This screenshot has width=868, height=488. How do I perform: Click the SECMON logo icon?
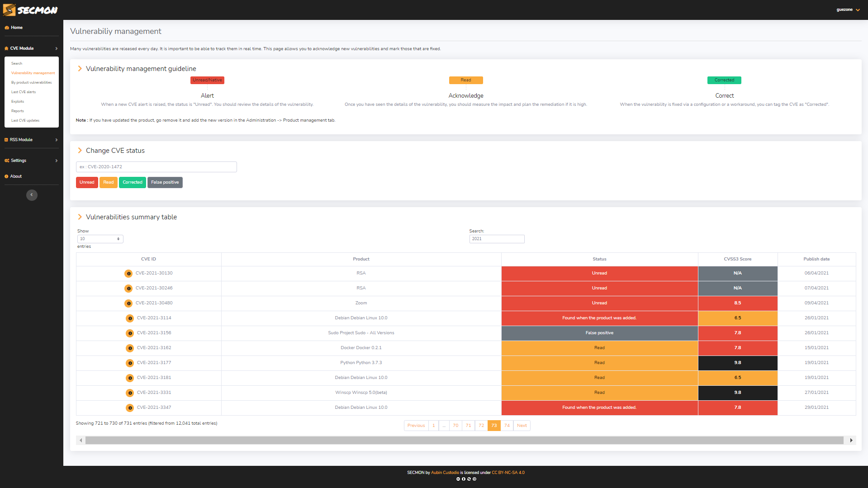(9, 9)
